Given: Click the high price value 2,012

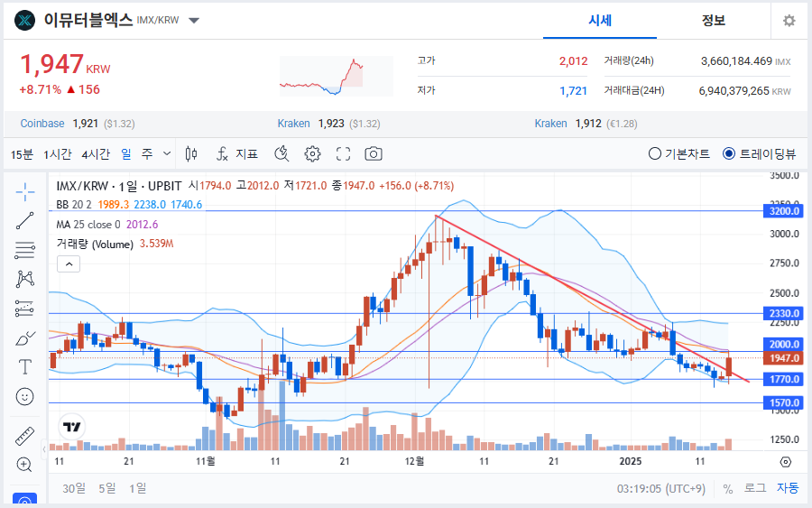Looking at the screenshot, I should (x=573, y=61).
